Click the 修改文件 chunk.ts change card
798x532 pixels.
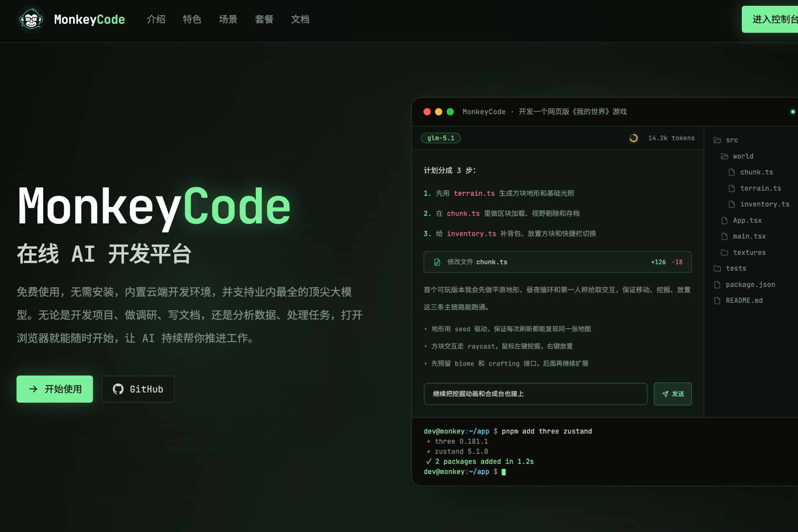coord(558,262)
